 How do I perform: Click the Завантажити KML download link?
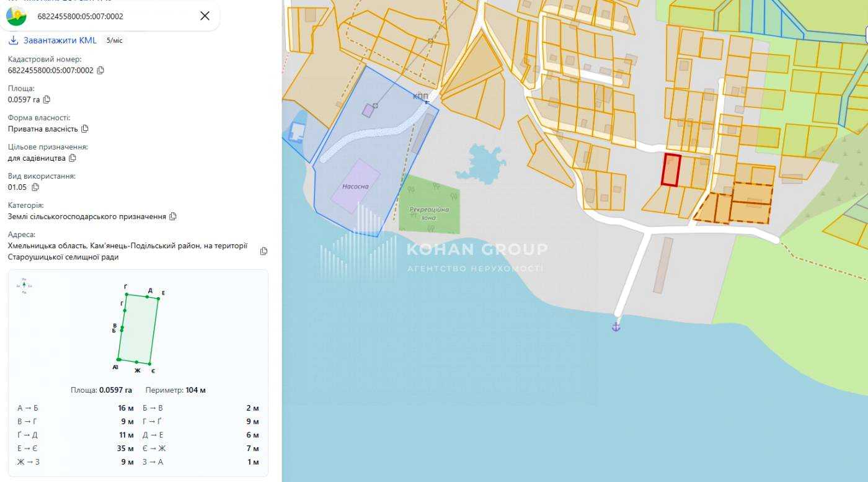[60, 40]
